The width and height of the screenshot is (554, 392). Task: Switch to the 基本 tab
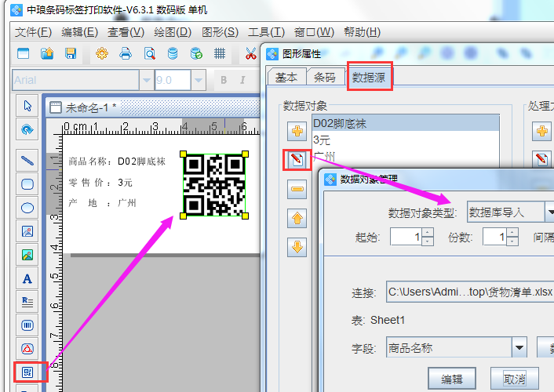(286, 77)
